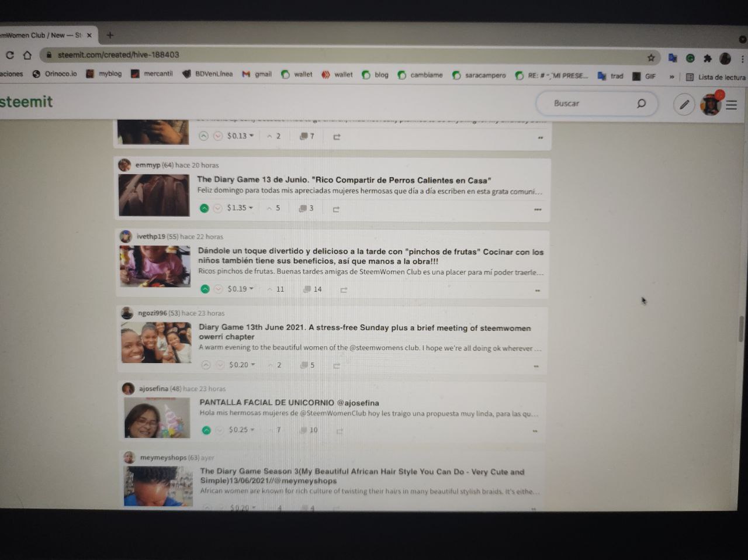The width and height of the screenshot is (748, 560).
Task: Open the "Rico Compartir de Perros Calientes" post
Action: click(x=344, y=180)
